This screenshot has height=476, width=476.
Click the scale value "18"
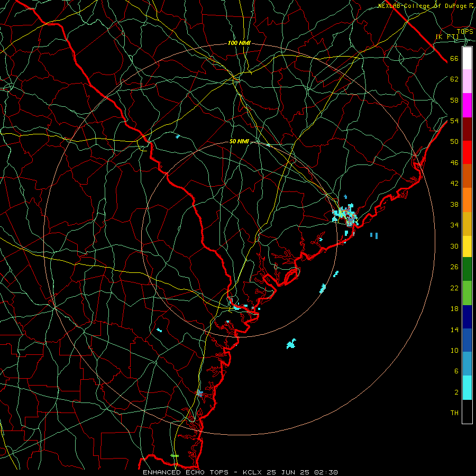pos(454,309)
